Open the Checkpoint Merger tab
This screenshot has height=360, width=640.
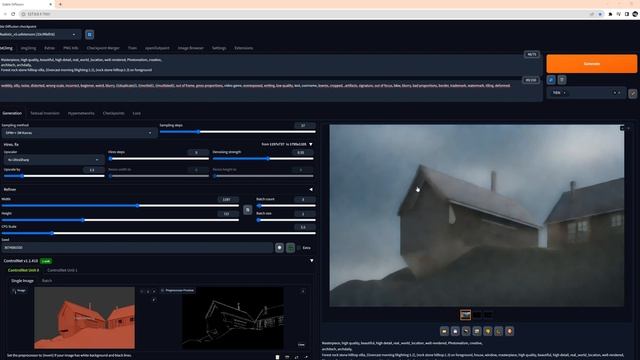(x=103, y=48)
